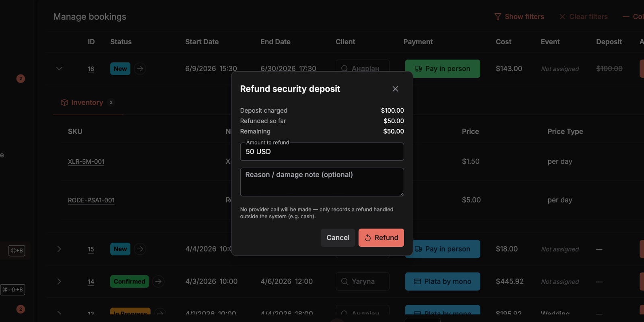Expand booking 15 row chevron

[59, 249]
